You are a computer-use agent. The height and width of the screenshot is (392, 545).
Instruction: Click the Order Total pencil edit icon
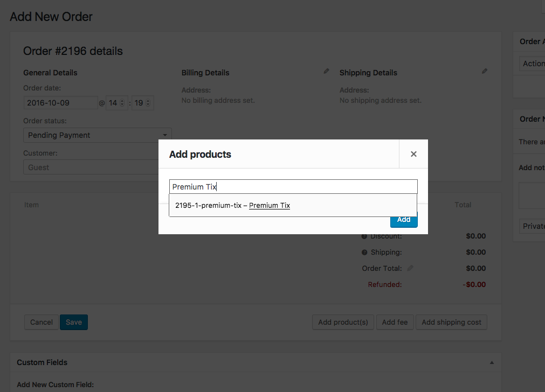[x=410, y=268]
